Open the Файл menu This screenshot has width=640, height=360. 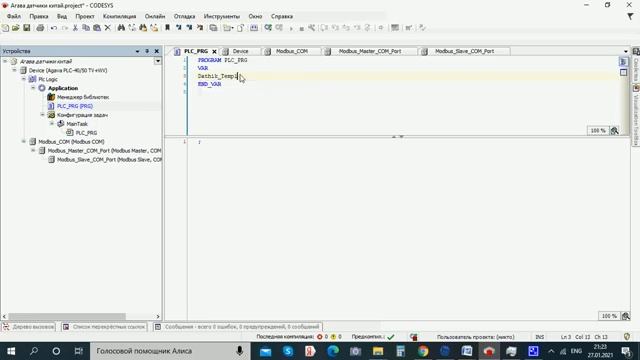tap(14, 16)
